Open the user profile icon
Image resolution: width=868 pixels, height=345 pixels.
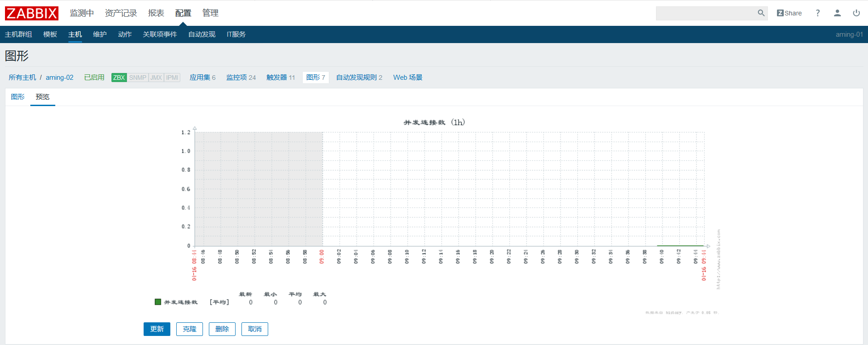tap(837, 13)
